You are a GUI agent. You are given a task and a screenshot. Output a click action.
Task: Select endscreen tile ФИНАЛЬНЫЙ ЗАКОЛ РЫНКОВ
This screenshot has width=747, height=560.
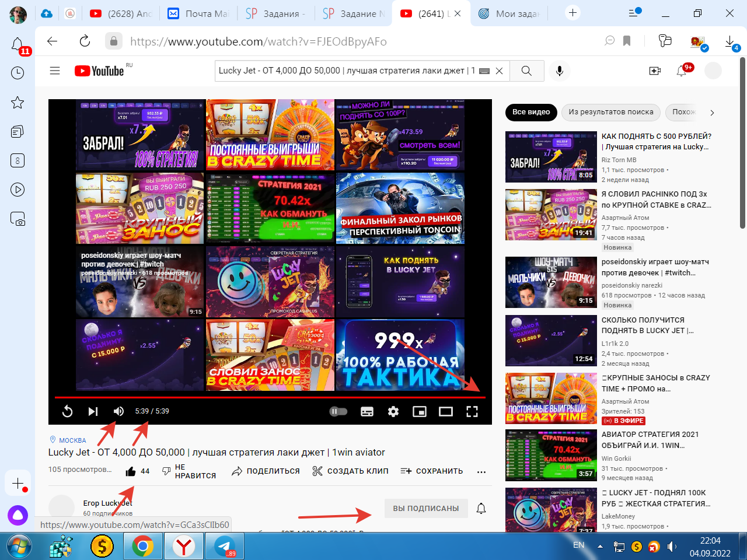400,208
